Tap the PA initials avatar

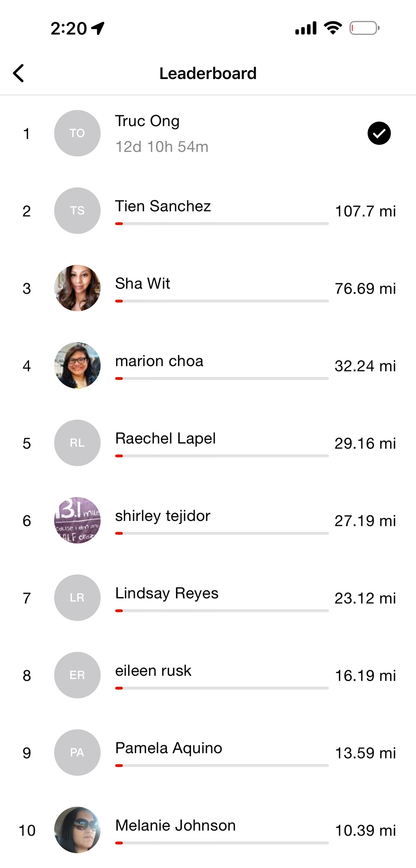[x=77, y=752]
